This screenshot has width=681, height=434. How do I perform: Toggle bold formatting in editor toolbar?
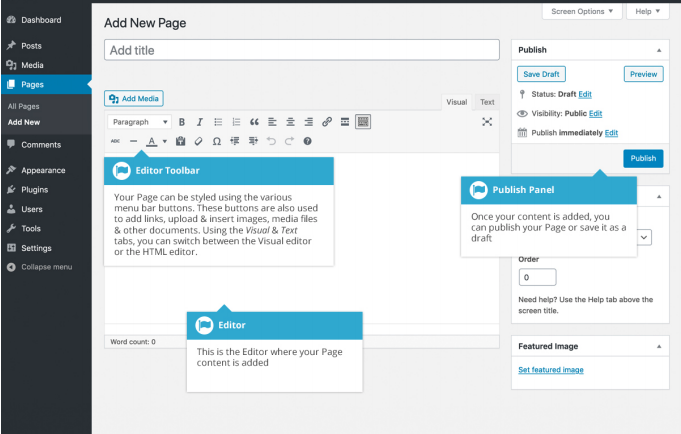[x=182, y=122]
